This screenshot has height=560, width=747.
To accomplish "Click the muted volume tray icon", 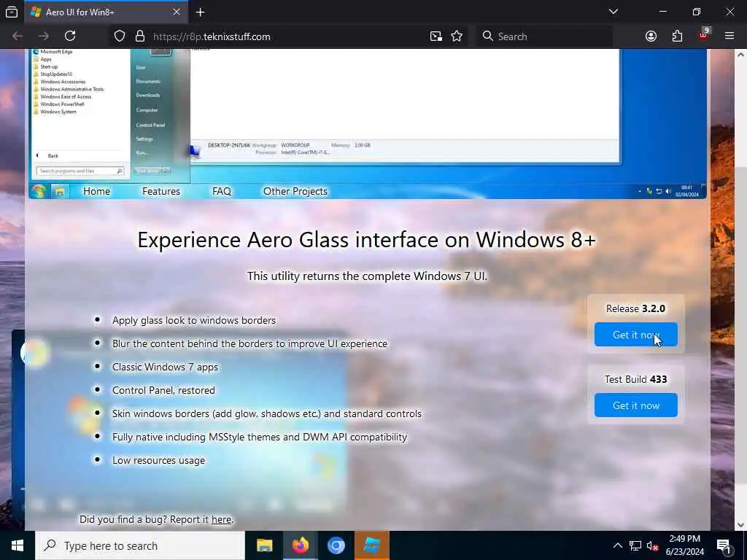I will click(652, 545).
